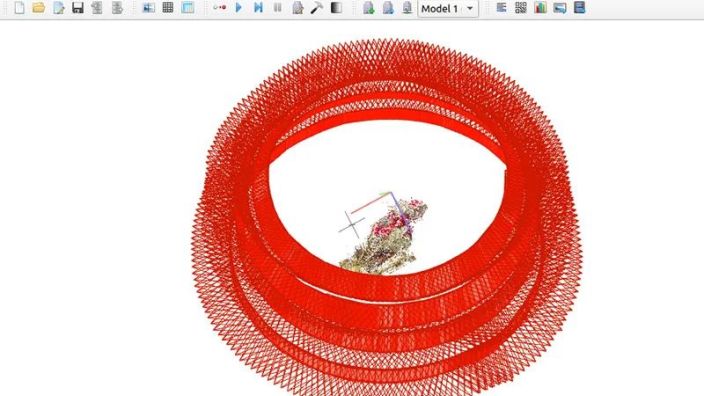Open the Model 1 selection dropdown

pos(448,9)
